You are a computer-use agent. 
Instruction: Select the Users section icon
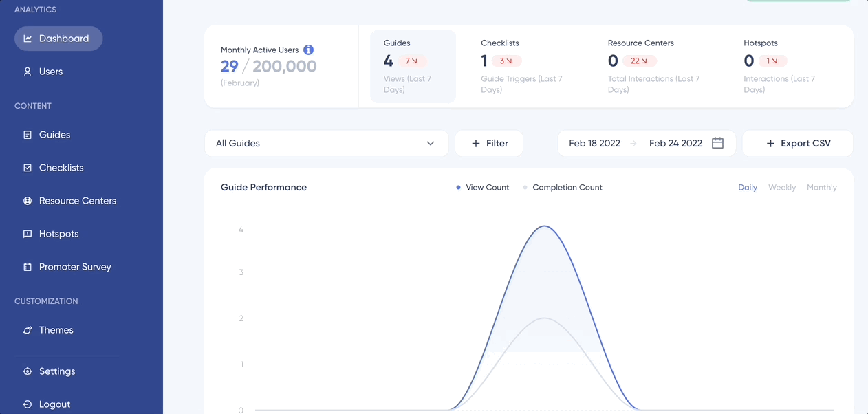(x=28, y=71)
